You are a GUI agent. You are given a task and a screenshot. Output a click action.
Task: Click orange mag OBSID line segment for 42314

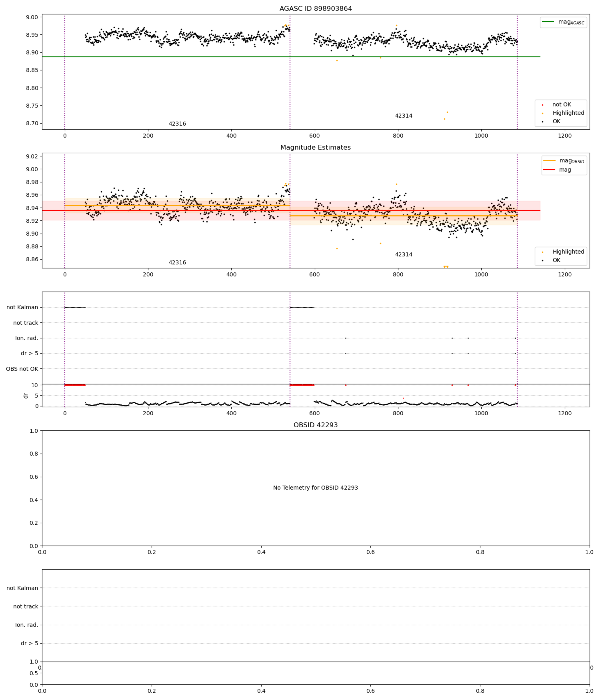[404, 216]
